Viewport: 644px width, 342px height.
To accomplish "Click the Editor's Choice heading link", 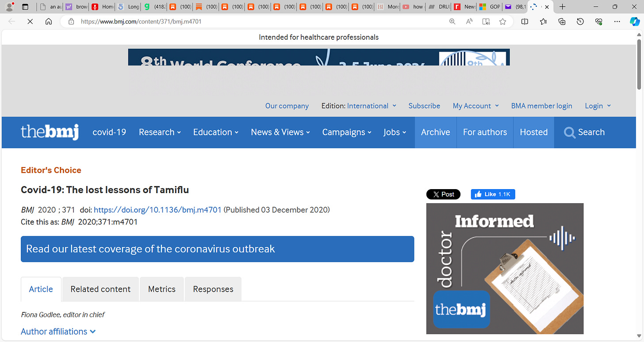I will coord(51,170).
